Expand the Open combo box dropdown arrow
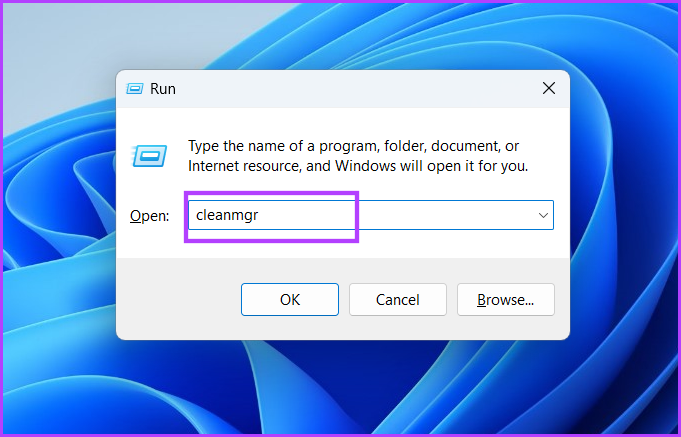 tap(543, 215)
